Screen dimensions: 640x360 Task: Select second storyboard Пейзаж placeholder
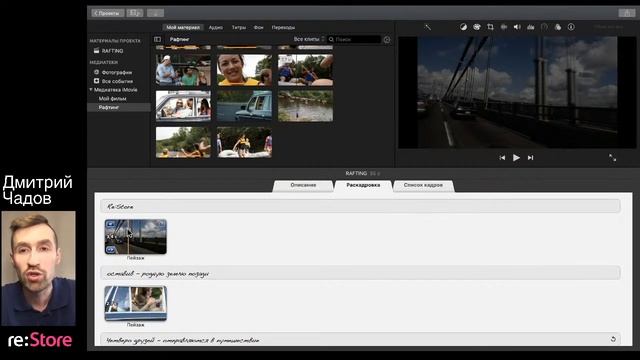pyautogui.click(x=136, y=303)
